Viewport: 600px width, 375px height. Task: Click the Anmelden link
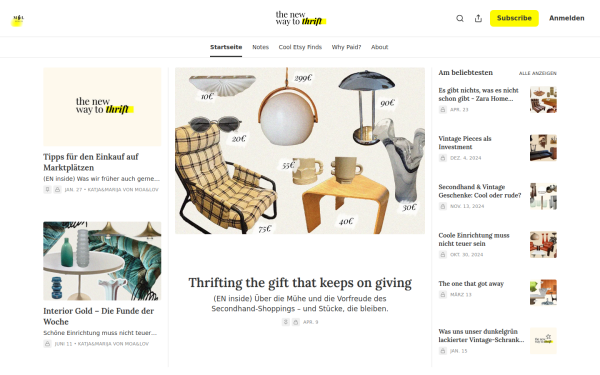567,18
